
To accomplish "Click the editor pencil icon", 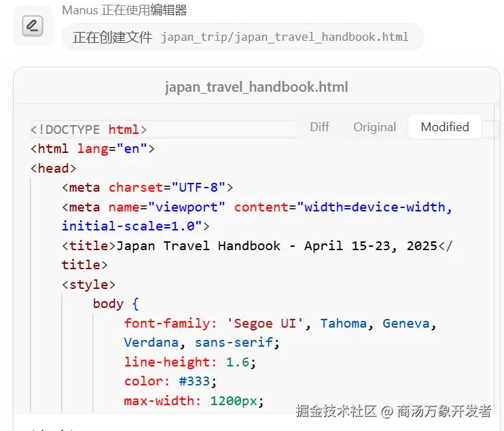I will [x=33, y=26].
